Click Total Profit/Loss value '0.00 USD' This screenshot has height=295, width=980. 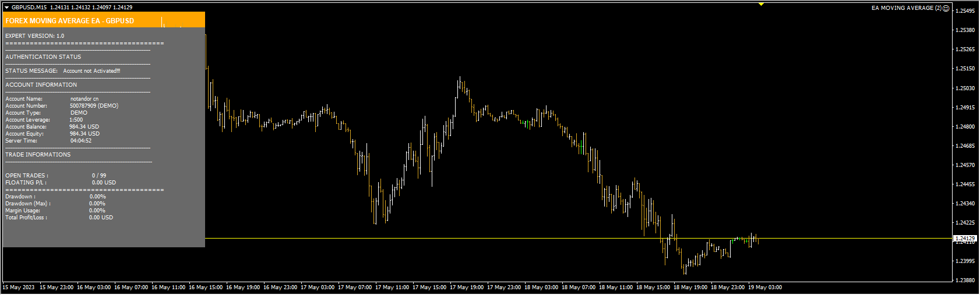coord(101,218)
